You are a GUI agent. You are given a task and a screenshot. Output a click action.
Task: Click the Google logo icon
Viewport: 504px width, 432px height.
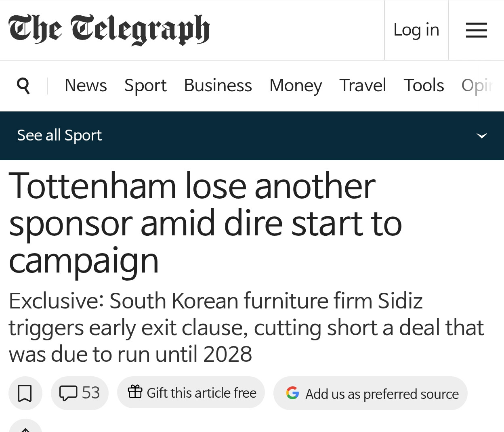[292, 393]
